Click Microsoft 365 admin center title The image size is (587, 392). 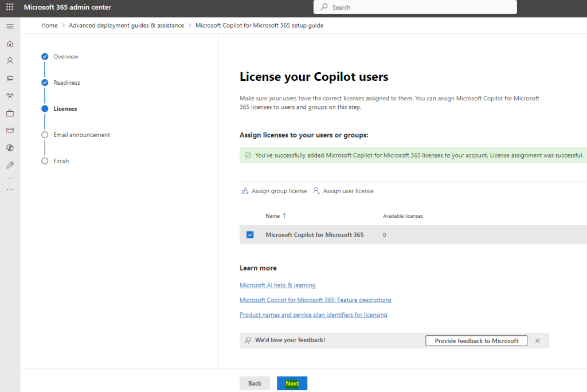(68, 7)
